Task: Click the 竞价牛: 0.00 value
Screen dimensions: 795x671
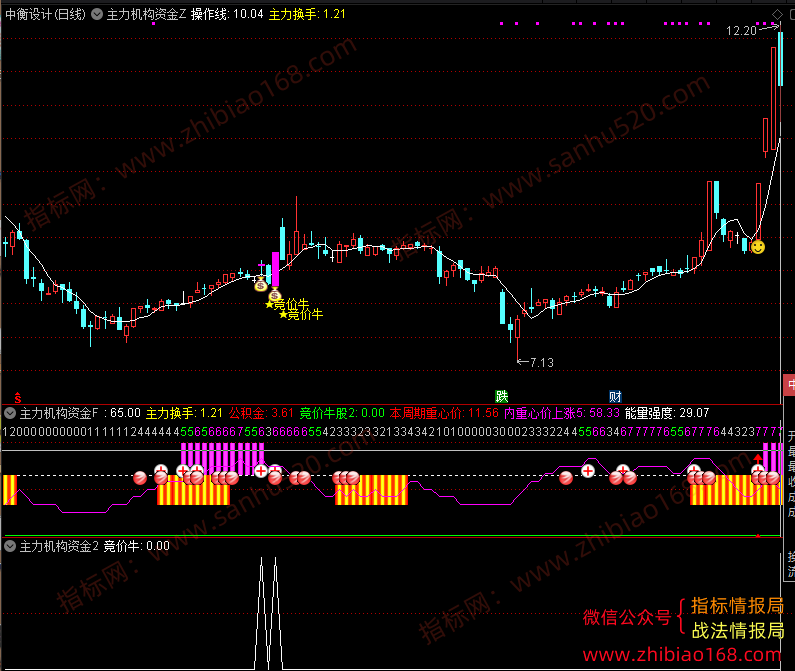Action: tap(136, 546)
